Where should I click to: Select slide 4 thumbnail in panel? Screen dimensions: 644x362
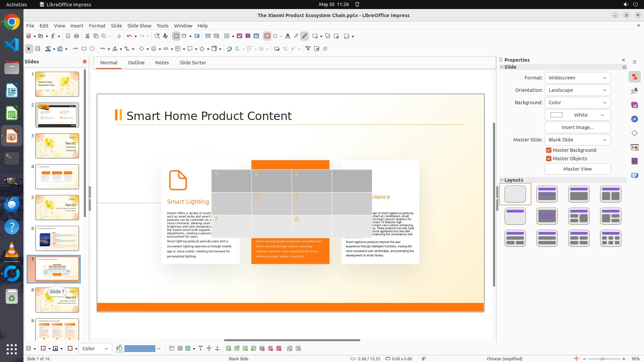pos(57,177)
